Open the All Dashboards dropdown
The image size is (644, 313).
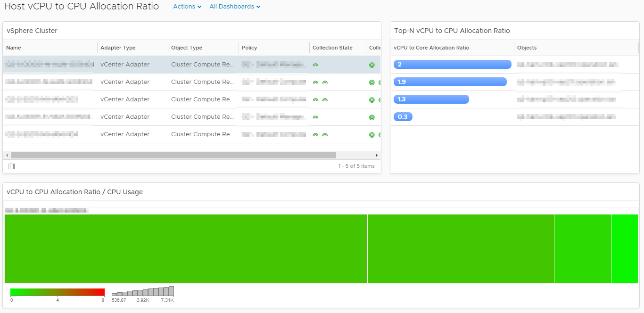[x=235, y=7]
